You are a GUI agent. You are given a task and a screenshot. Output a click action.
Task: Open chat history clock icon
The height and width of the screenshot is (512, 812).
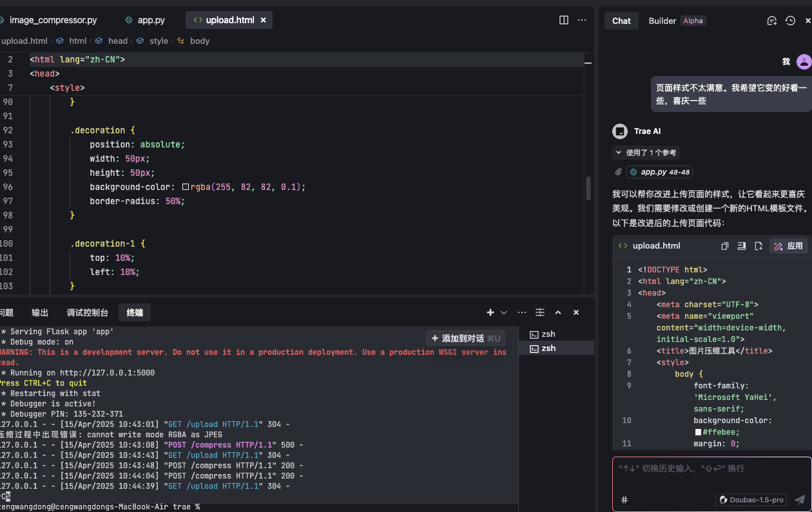(x=791, y=21)
